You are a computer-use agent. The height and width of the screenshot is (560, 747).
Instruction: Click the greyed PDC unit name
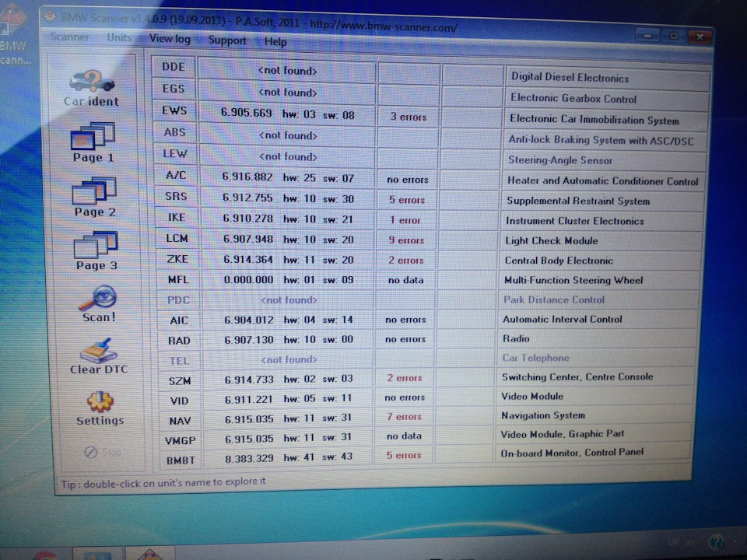[179, 300]
